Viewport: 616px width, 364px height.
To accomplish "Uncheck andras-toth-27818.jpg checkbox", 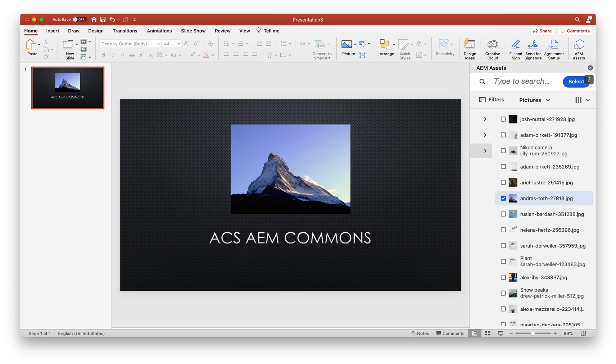I will (503, 198).
